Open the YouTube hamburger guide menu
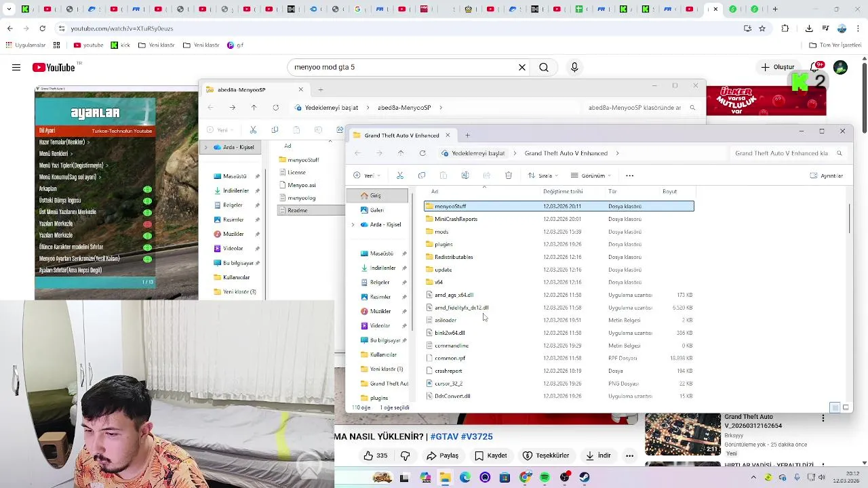The width and height of the screenshot is (868, 488). 16,67
